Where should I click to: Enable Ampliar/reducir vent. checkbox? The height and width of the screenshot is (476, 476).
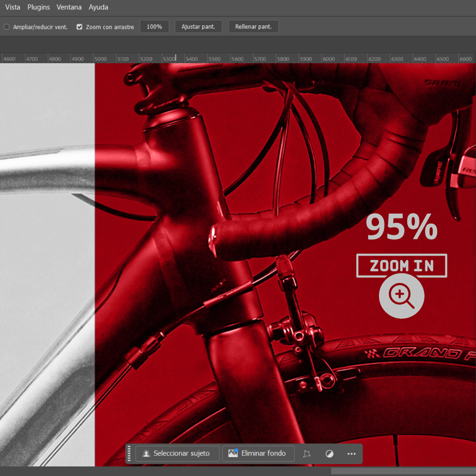(x=6, y=27)
